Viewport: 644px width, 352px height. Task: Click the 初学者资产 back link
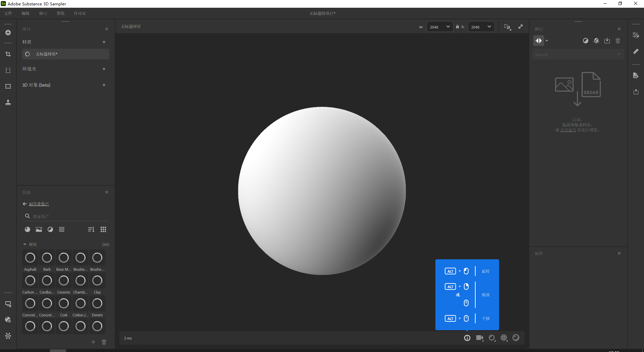(39, 204)
